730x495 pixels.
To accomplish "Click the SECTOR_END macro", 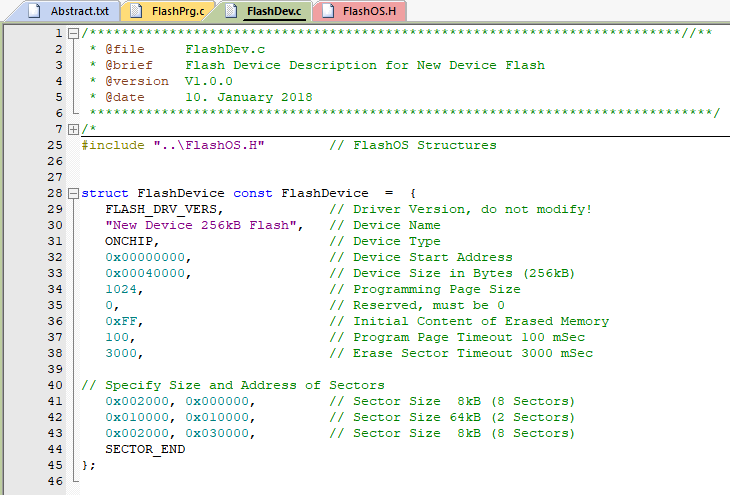I will tap(145, 449).
